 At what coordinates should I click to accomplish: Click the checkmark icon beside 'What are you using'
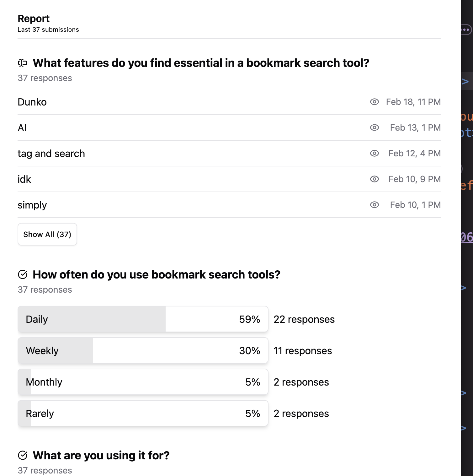(23, 455)
